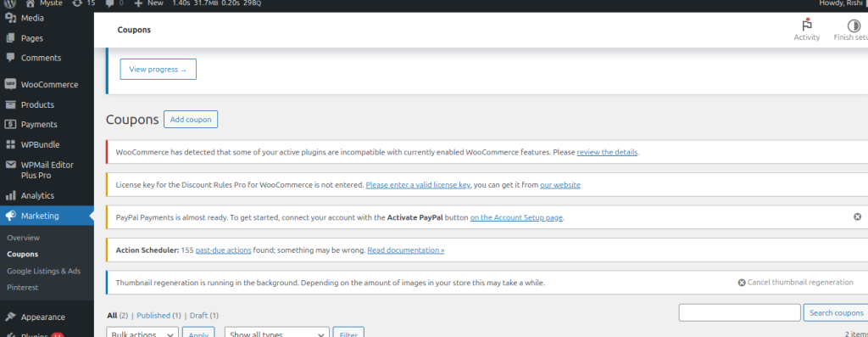Open the Bulk actions dropdown
Viewport: 868px width, 337px height.
pyautogui.click(x=142, y=332)
